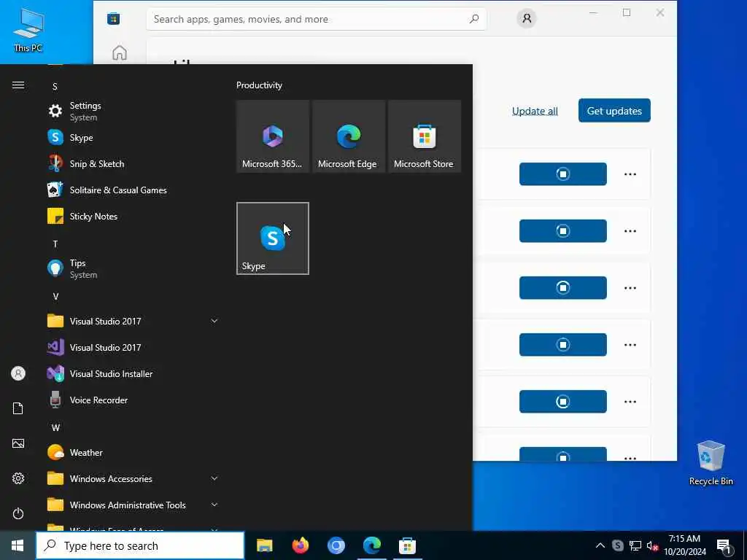Open Documents from Start sidebar
747x560 pixels.
point(18,408)
